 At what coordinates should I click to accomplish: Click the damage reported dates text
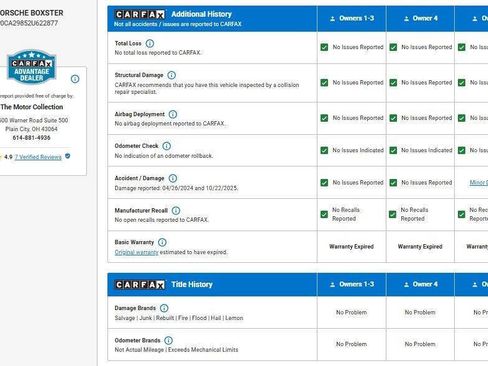pos(176,188)
